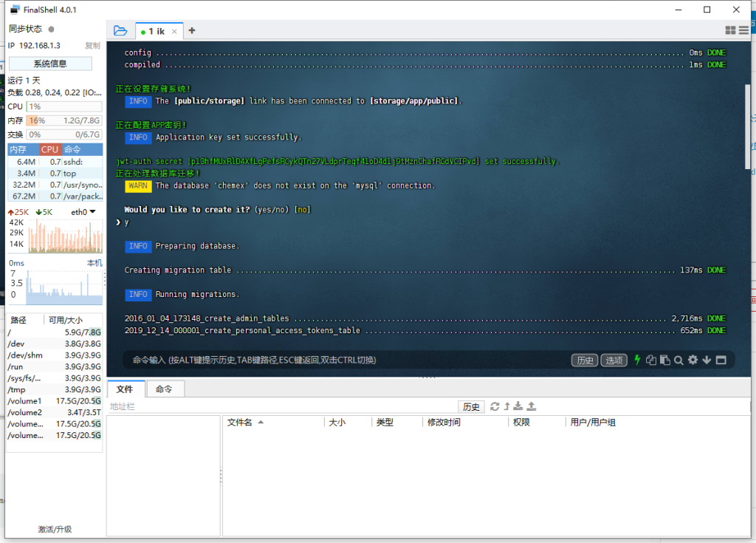Select the /volume2 disk row
This screenshot has width=756, height=543.
[x=55, y=413]
